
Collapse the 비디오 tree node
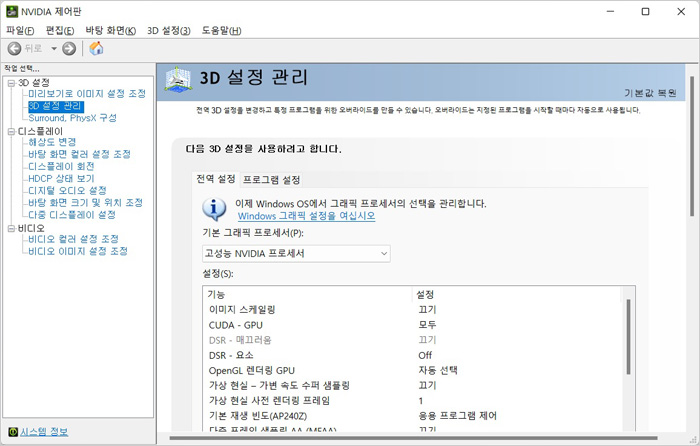click(x=11, y=229)
